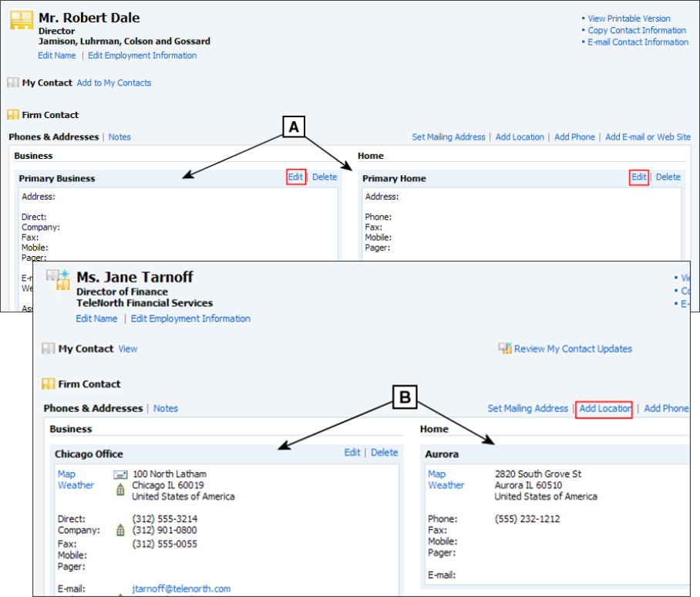Select Phones & Addresses tab in Robert Dale's window
Viewport: 700px width, 597px height.
tap(53, 137)
